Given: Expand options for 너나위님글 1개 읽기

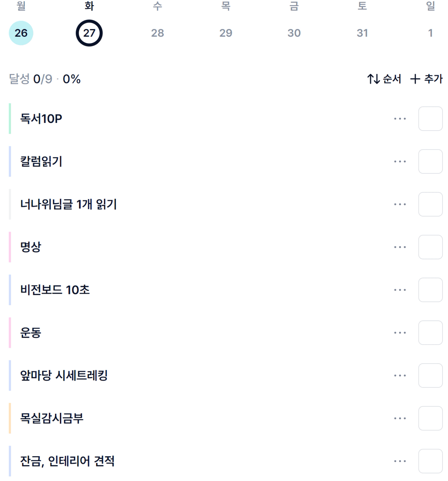Looking at the screenshot, I should (x=400, y=204).
